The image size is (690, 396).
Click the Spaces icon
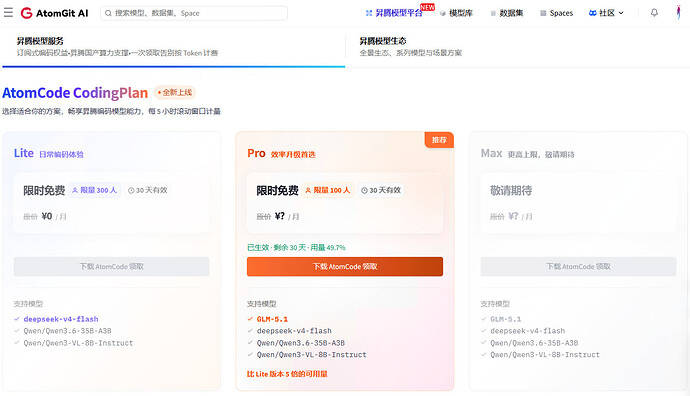click(x=543, y=13)
